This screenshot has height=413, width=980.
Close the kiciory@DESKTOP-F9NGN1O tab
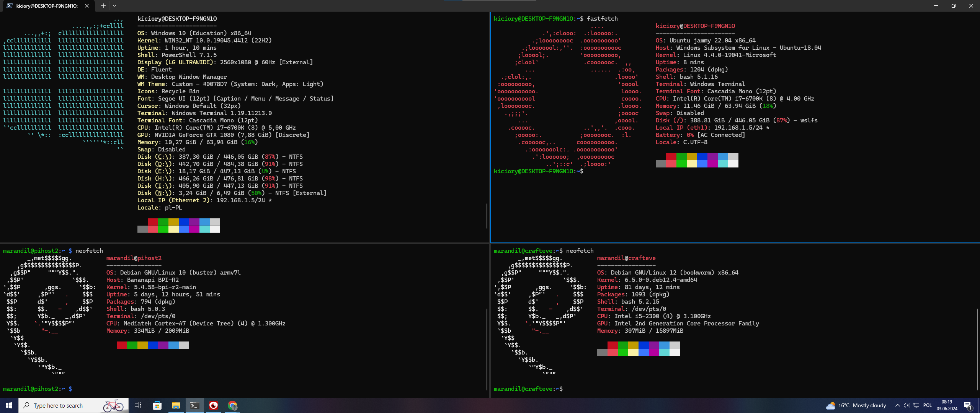(87, 6)
